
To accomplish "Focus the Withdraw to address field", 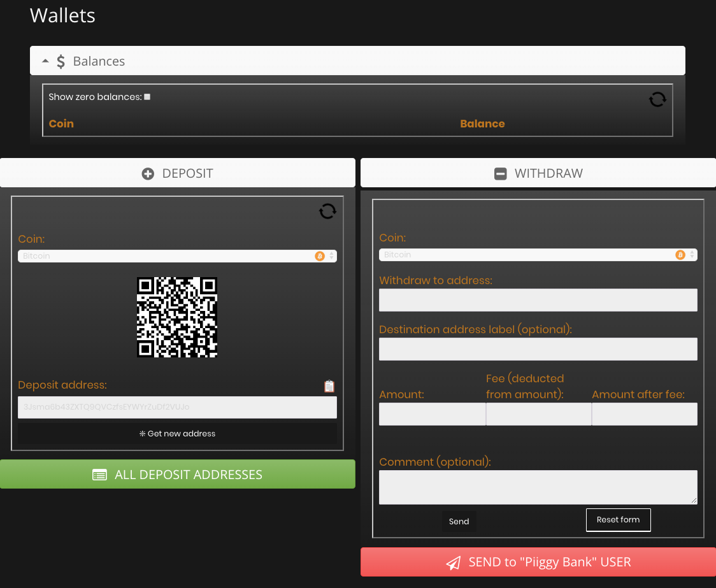I will tap(538, 300).
